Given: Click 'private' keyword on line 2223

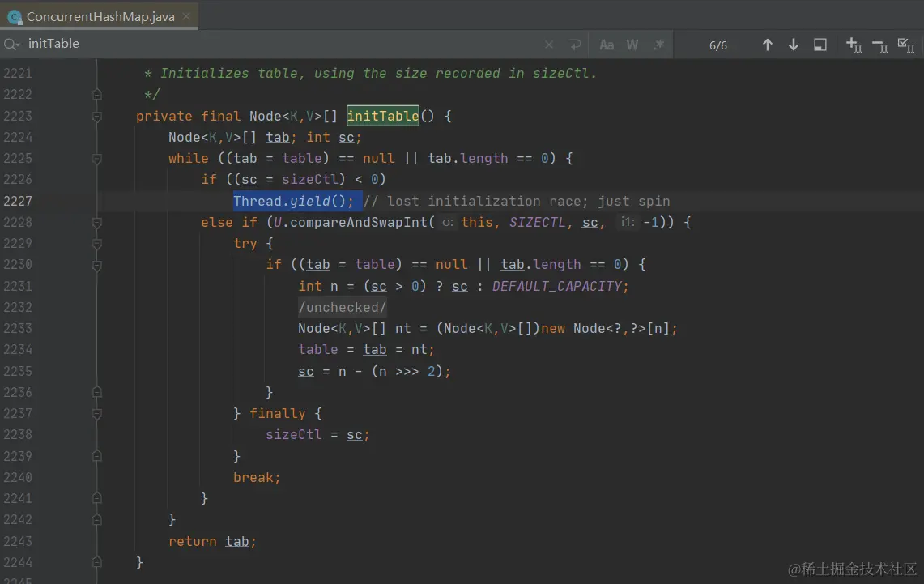Looking at the screenshot, I should (164, 116).
